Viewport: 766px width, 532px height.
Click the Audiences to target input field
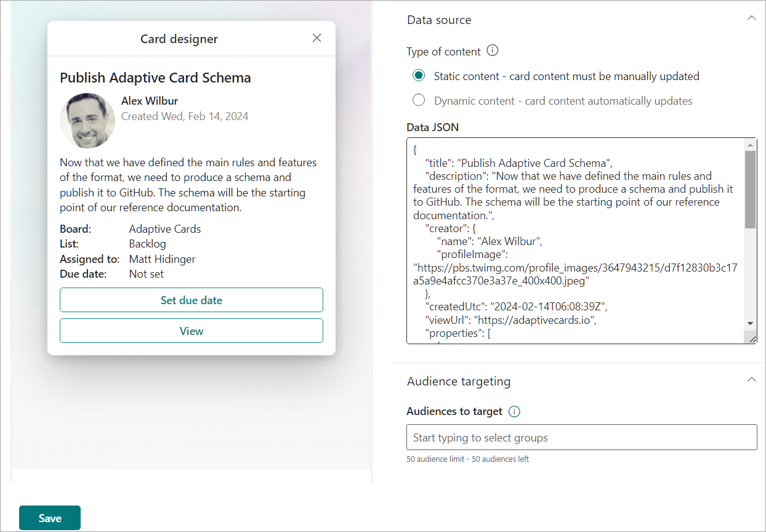click(x=582, y=437)
